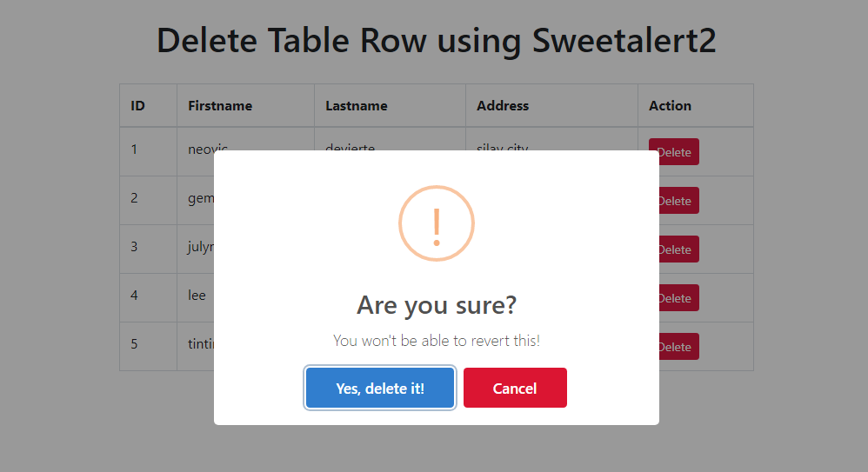The width and height of the screenshot is (868, 472).
Task: Click the Are you sure? heading
Action: (x=437, y=305)
